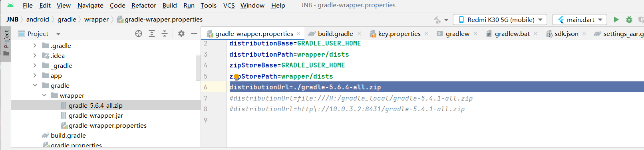Open main.dart run configuration dropdown
Image resolution: width=644 pixels, height=150 pixels.
click(x=580, y=20)
